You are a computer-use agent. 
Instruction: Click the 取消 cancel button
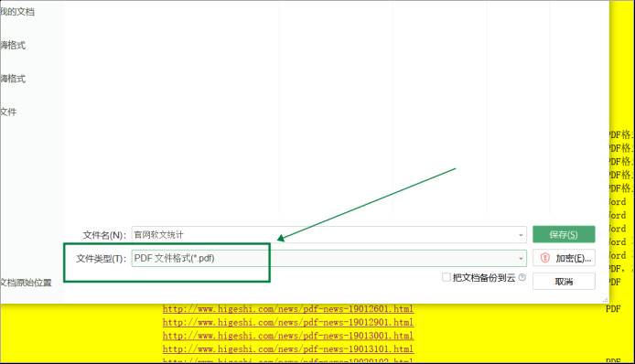coord(564,282)
